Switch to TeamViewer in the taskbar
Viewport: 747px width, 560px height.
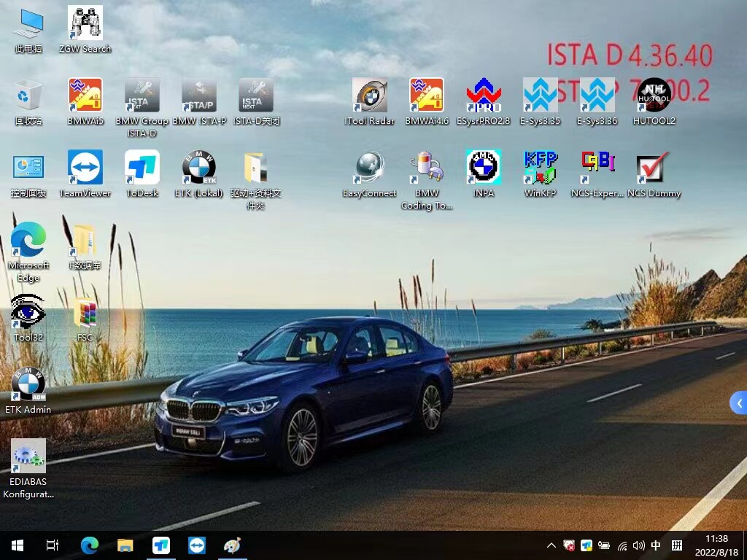(x=197, y=545)
